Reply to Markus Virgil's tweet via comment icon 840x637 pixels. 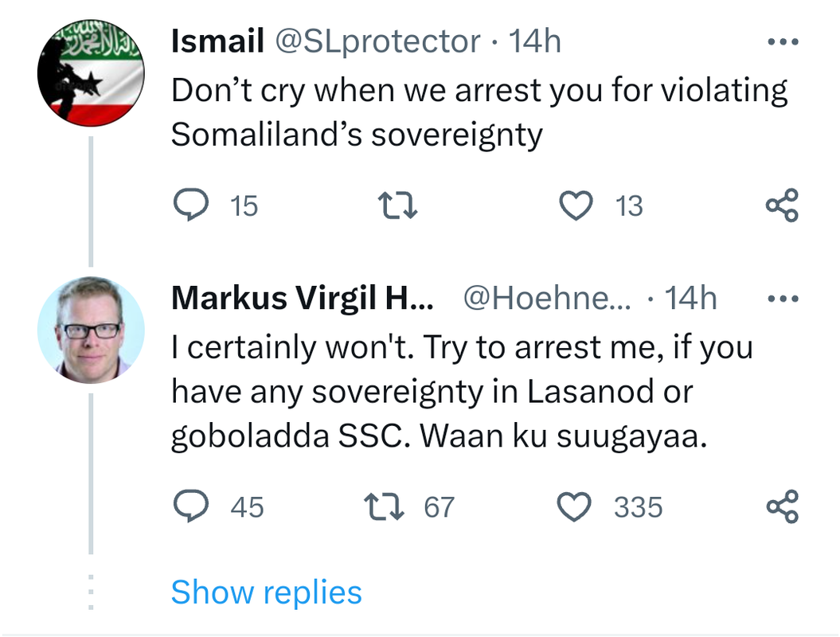coord(189,506)
